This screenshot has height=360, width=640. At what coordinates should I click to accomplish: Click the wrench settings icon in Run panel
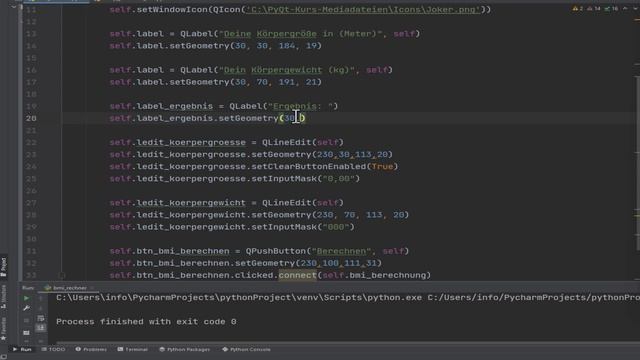pos(27,309)
